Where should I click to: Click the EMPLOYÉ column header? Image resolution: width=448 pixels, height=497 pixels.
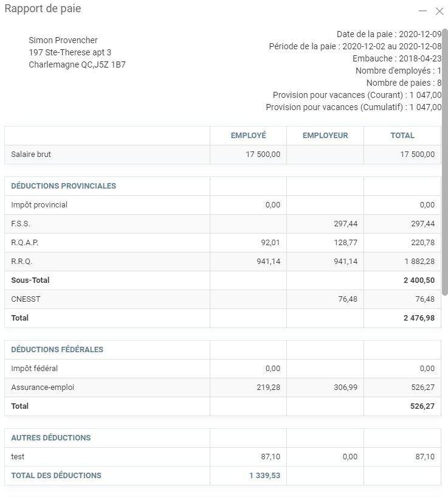coord(248,136)
